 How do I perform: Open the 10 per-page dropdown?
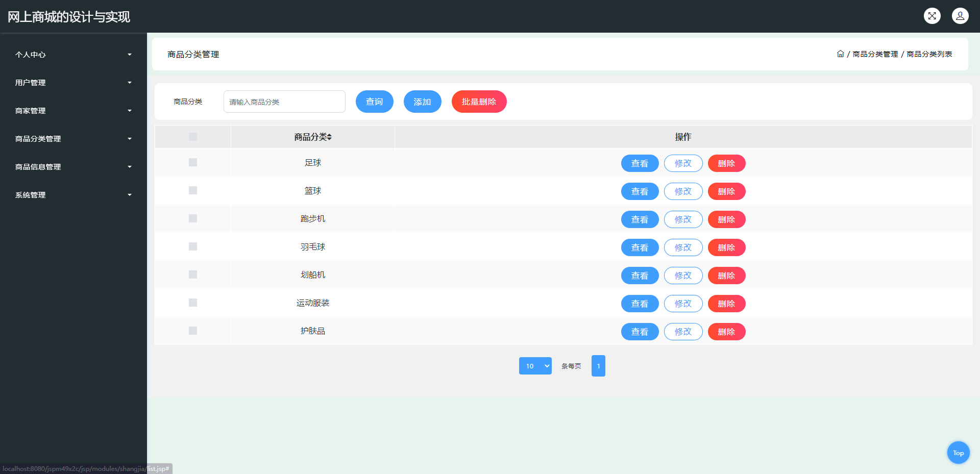coord(535,366)
